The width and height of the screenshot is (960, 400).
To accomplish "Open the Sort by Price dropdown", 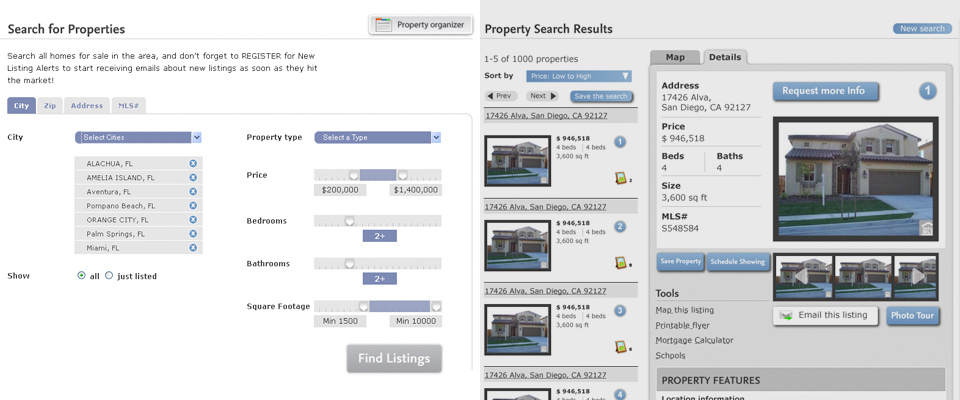I will point(579,76).
